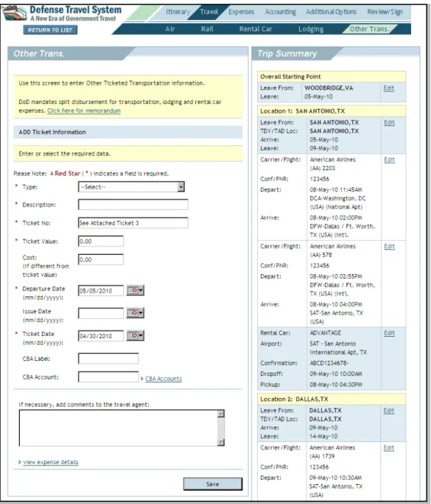Switch to the Itinerary tab
This screenshot has height=504, width=431.
(178, 12)
